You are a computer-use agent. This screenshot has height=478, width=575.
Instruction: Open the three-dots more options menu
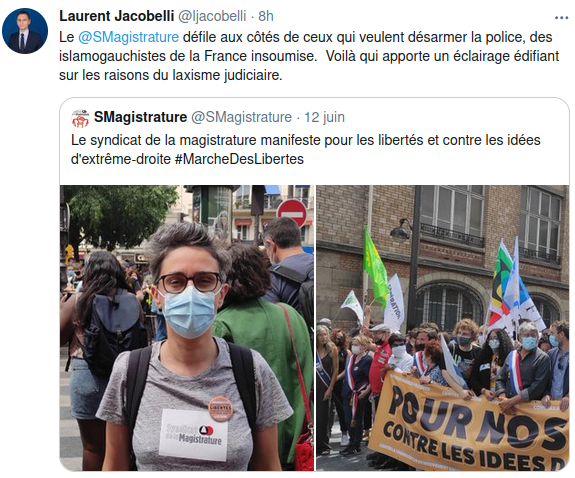point(561,17)
